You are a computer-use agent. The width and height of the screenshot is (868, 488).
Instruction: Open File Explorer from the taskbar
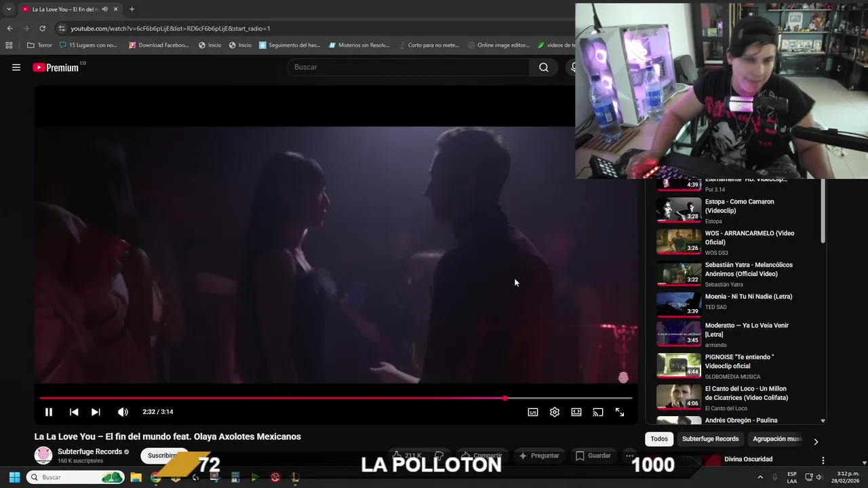136,477
